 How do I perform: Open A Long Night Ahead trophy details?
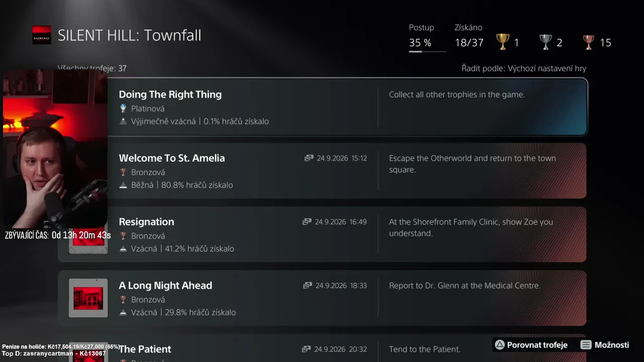pyautogui.click(x=323, y=298)
